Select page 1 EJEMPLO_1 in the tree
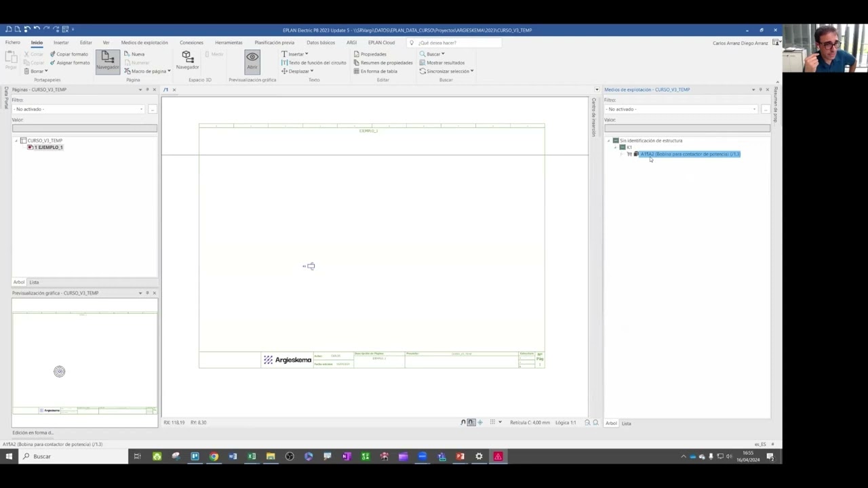The image size is (868, 488). [x=48, y=147]
